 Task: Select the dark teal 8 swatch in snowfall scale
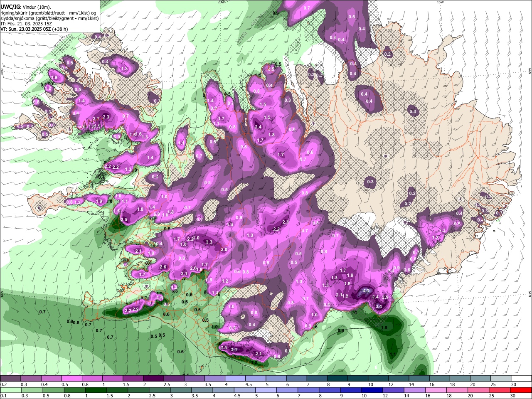tap(337, 379)
